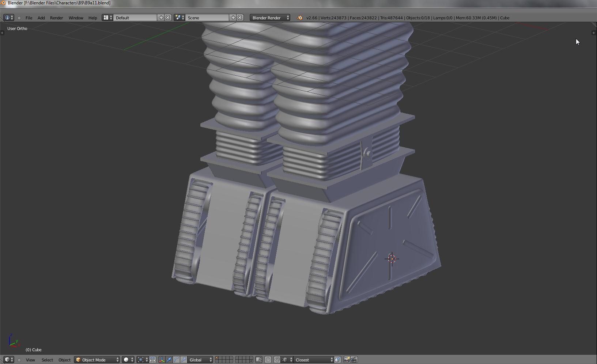The height and width of the screenshot is (364, 597).
Task: Open the Select menu in 3D view header
Action: pyautogui.click(x=47, y=360)
